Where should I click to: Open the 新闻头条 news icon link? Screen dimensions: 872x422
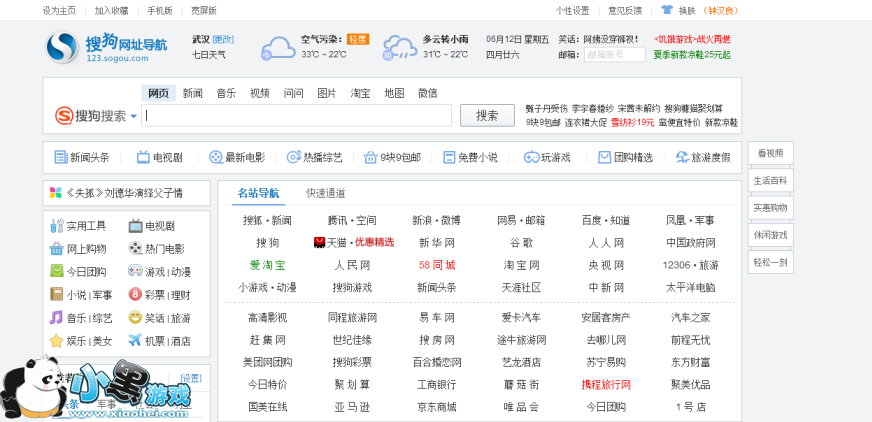pos(61,157)
